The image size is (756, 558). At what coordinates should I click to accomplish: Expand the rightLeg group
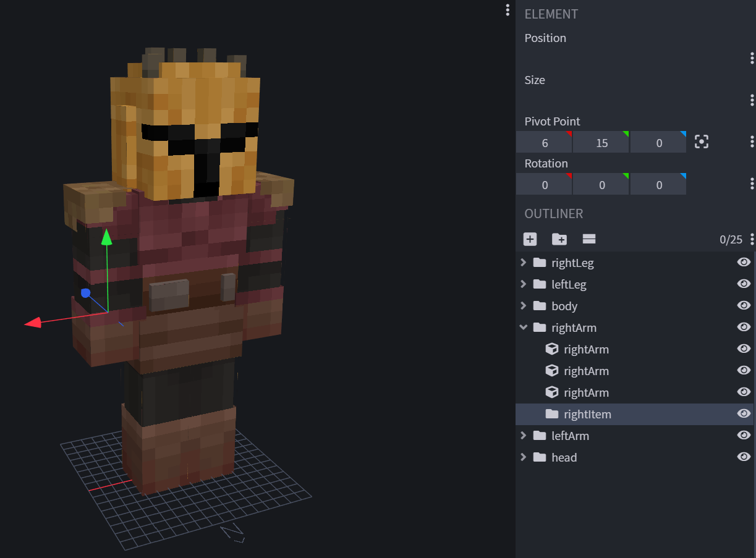coord(524,263)
